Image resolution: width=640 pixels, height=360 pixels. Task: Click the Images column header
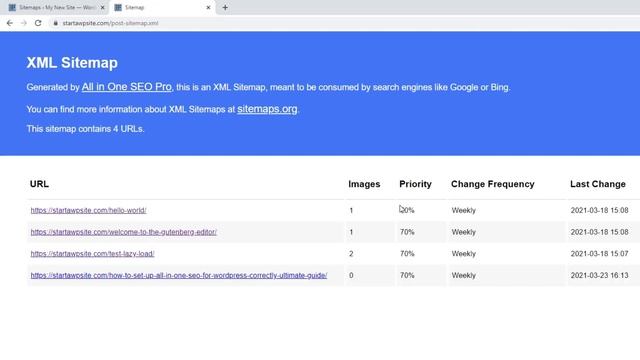[364, 184]
